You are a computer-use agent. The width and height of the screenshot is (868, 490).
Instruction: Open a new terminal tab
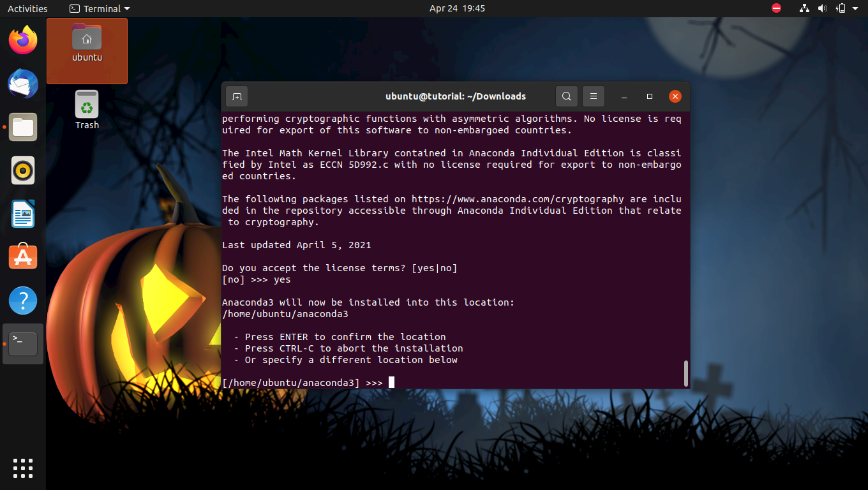(237, 96)
